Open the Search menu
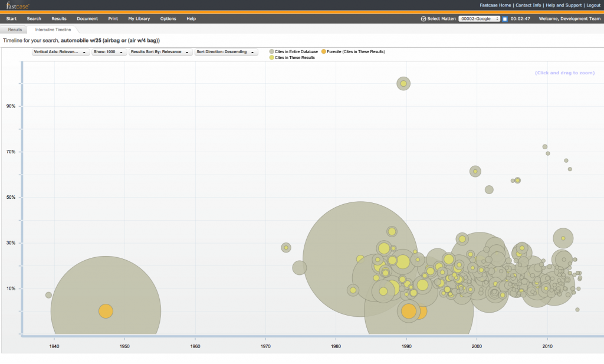The width and height of the screenshot is (604, 364). point(34,19)
